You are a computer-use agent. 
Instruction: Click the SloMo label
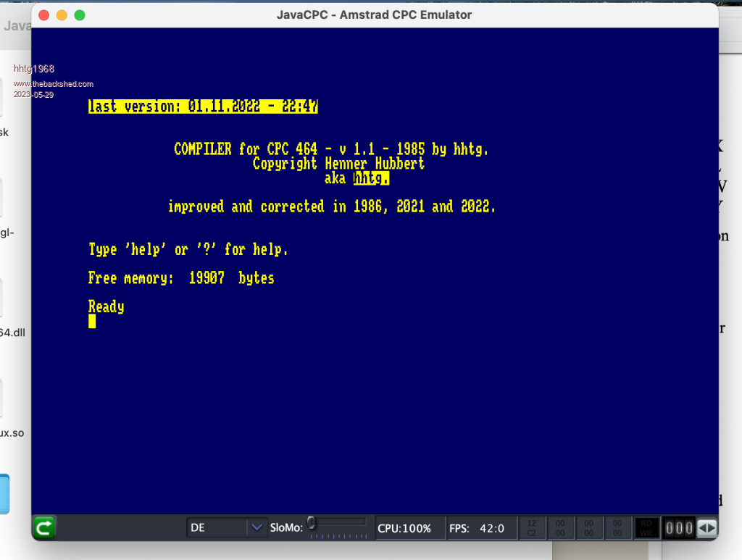pyautogui.click(x=286, y=528)
